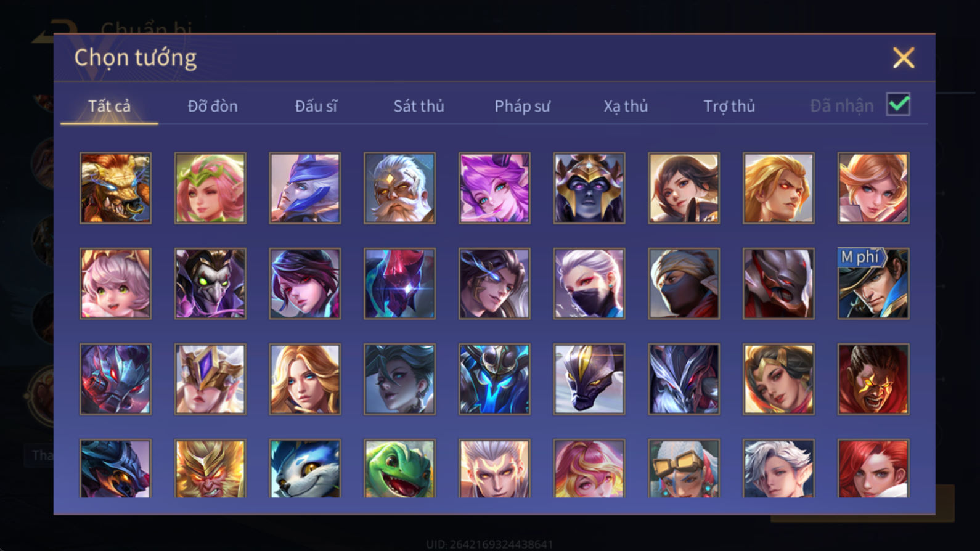This screenshot has height=551, width=980.
Task: Switch to the Đỡ đòn tab
Action: click(213, 106)
